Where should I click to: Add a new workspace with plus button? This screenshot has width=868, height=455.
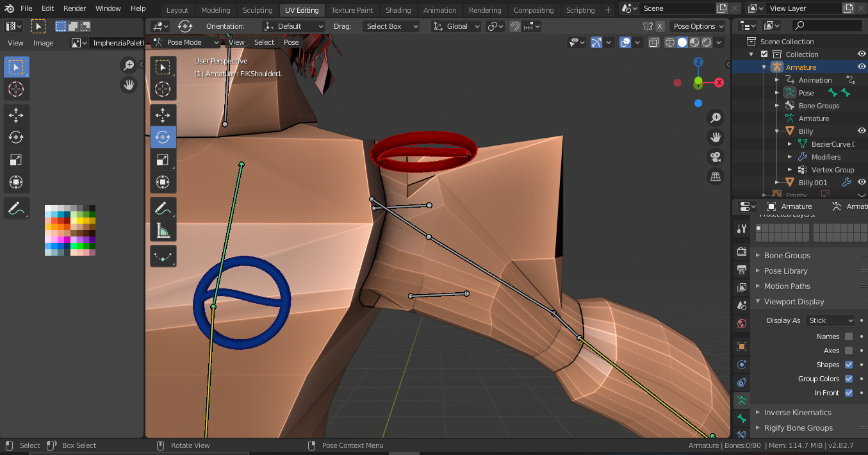pos(608,10)
